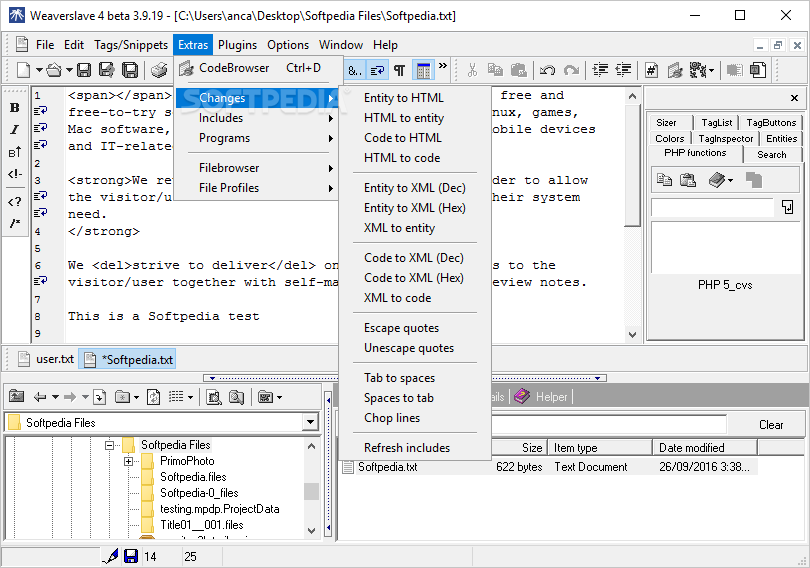Viewport: 810px width, 568px height.
Task: Click the Save All icon
Action: tap(130, 70)
